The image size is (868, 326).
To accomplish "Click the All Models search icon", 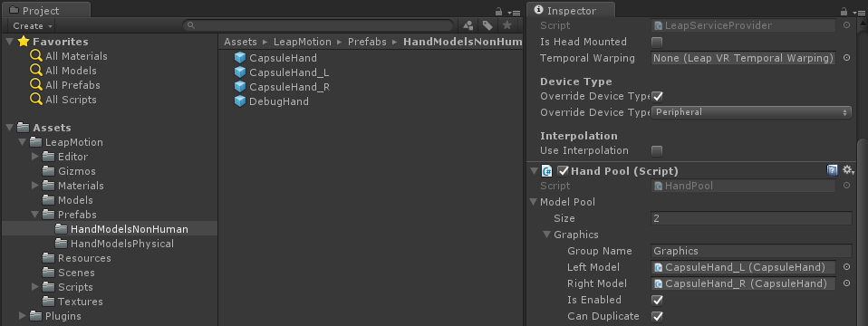I will pyautogui.click(x=36, y=71).
